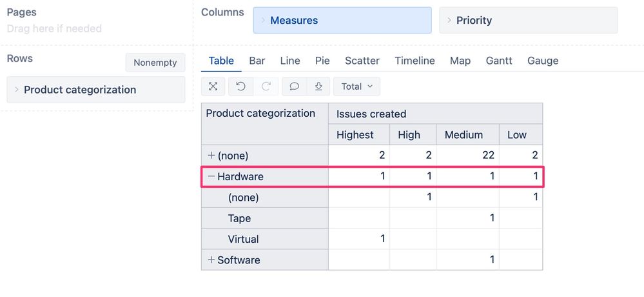Viewport: 644px width, 297px height.
Task: Click the Product categorization table header
Action: (x=264, y=124)
